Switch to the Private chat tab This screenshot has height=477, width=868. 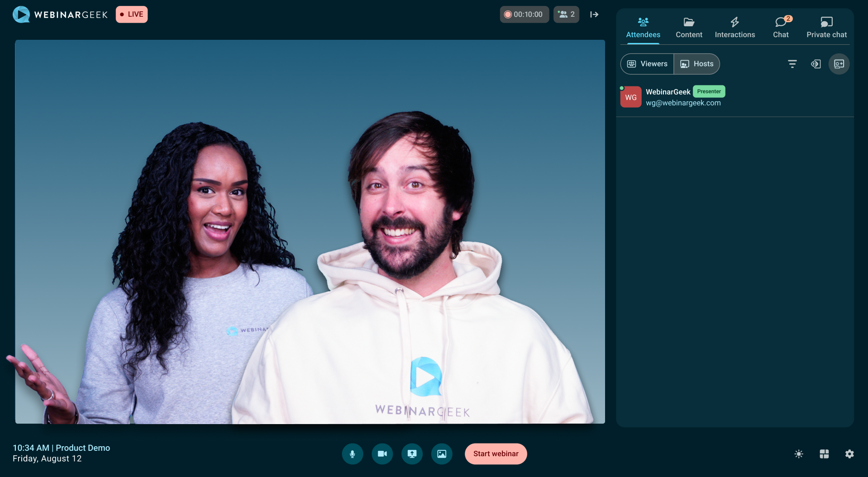pos(826,27)
